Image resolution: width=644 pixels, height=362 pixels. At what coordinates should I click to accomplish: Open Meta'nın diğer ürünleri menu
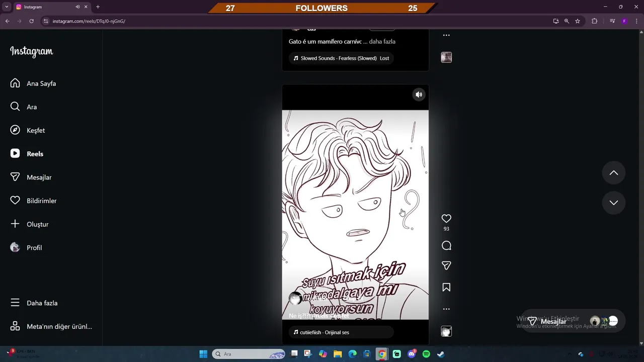click(x=51, y=326)
